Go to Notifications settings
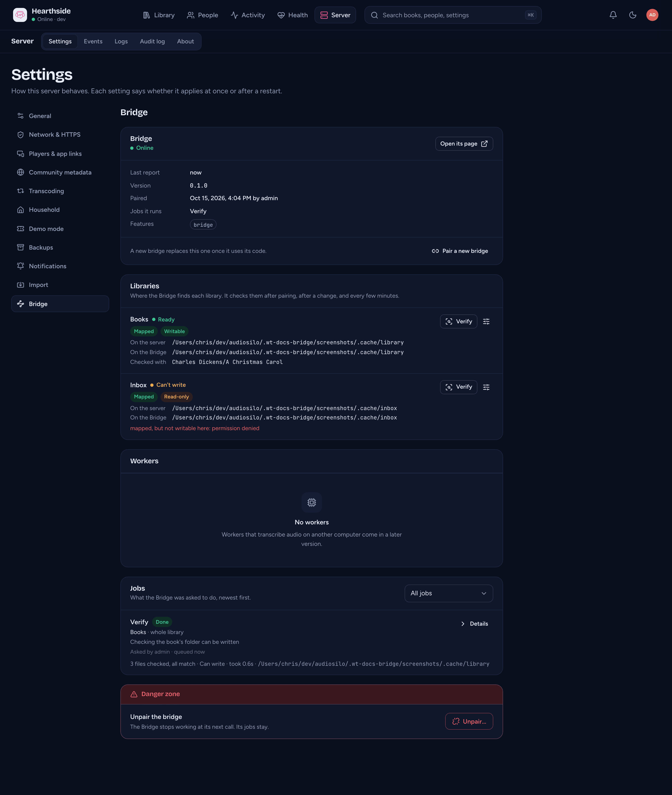 [60, 266]
